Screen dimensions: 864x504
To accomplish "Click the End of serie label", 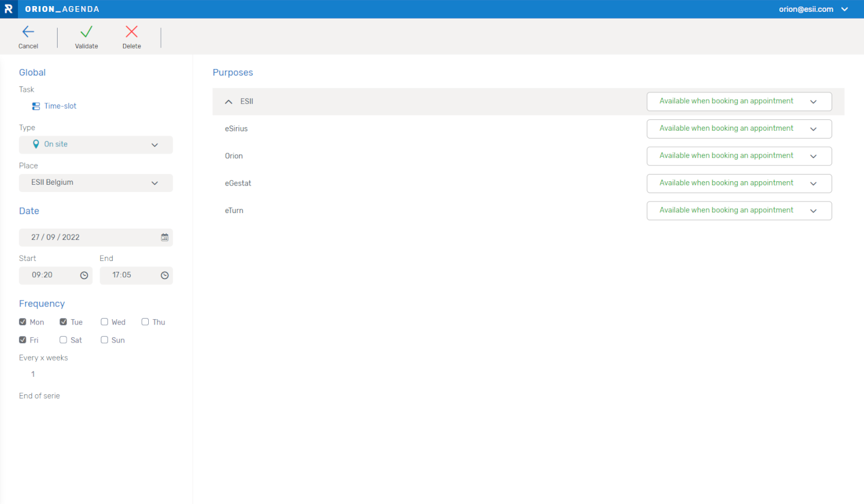I will point(40,396).
